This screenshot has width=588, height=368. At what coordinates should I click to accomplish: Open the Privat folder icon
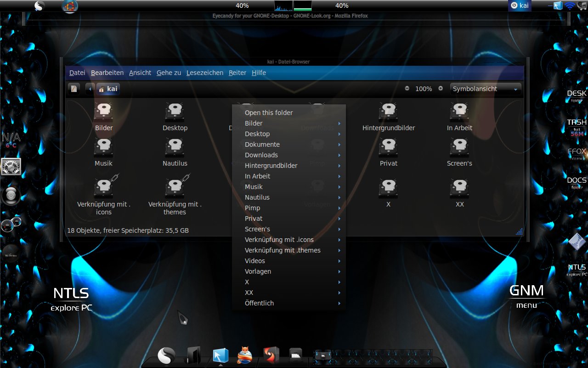pyautogui.click(x=389, y=147)
